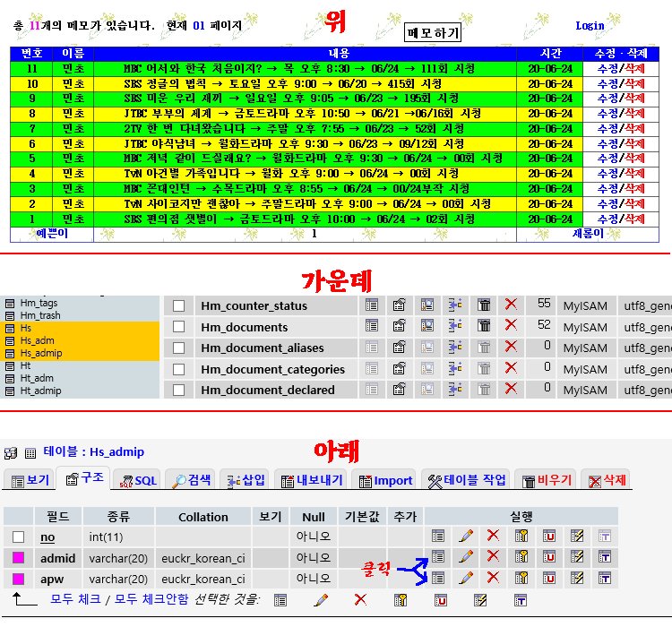
Task: Tick checkbox for Hm_counter_status table
Action: click(x=178, y=306)
